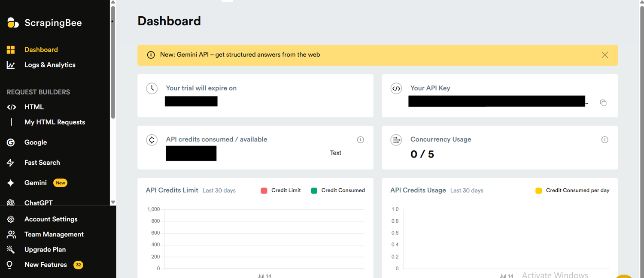
Task: Click the New Features lightbulb icon
Action: [x=10, y=265]
